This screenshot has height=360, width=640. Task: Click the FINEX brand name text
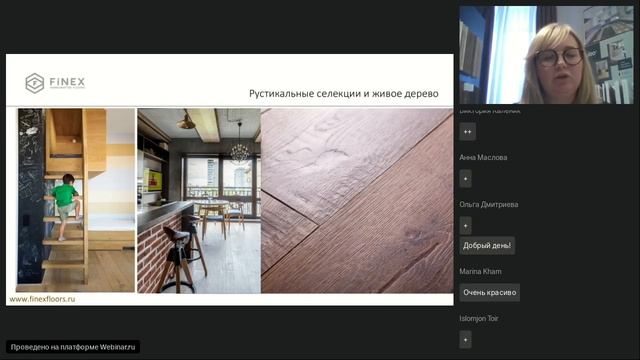click(x=67, y=82)
